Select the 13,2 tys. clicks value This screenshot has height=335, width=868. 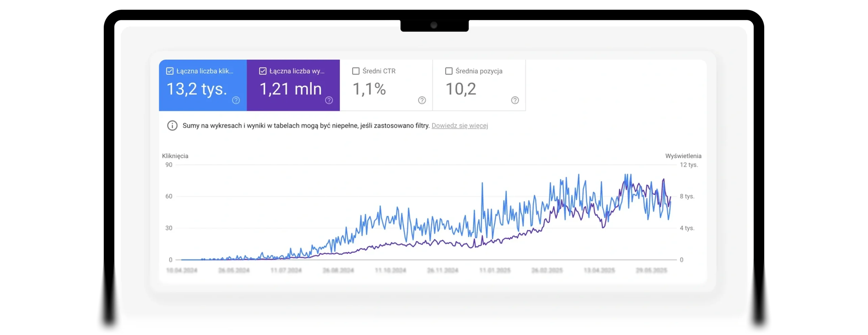coord(197,89)
